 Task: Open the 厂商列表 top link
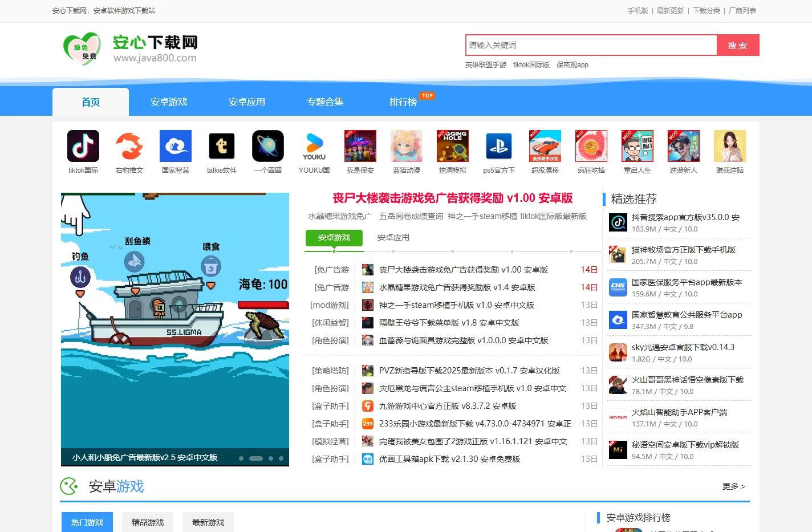(742, 11)
